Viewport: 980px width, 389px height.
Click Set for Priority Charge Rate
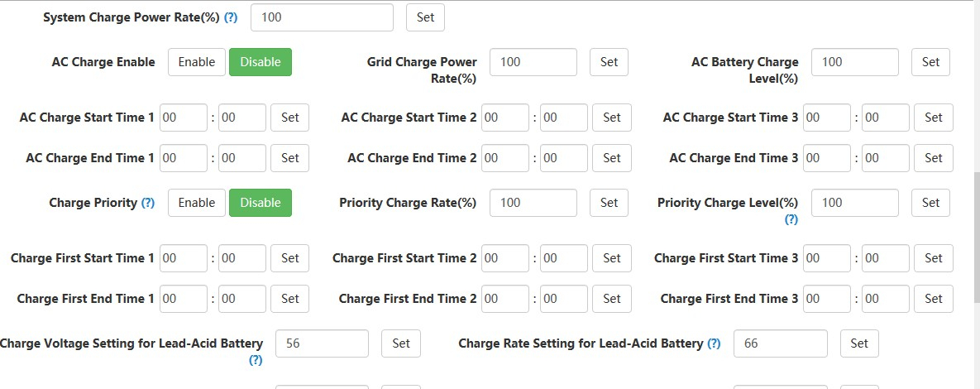pyautogui.click(x=610, y=203)
